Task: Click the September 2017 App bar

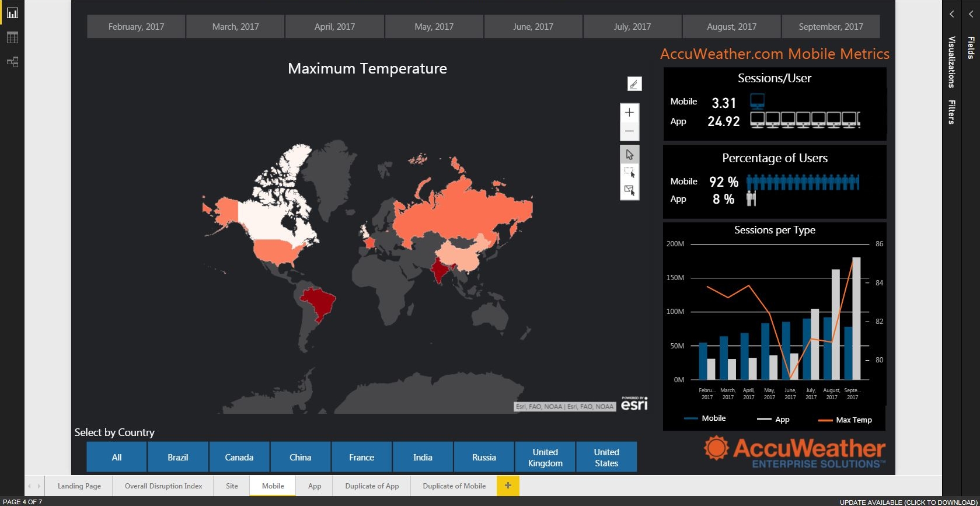Action: coord(856,319)
